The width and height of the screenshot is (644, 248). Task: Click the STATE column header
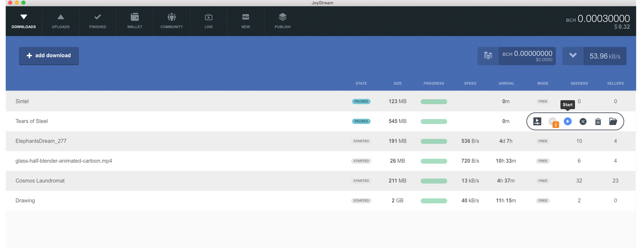click(361, 83)
